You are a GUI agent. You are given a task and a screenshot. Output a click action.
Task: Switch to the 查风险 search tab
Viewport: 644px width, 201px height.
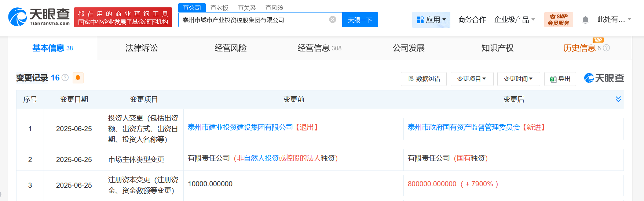(x=274, y=8)
